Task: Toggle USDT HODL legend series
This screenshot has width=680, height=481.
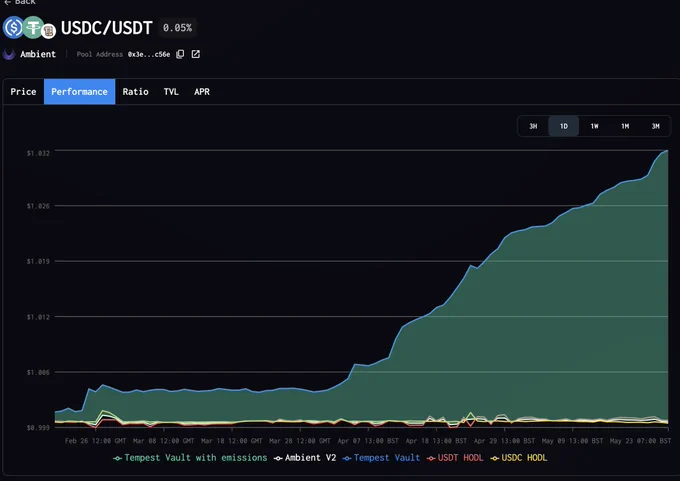Action: point(454,458)
